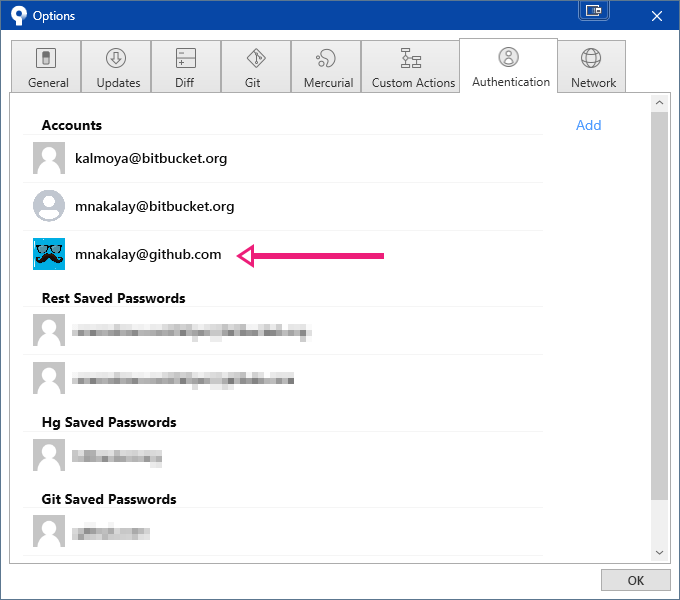Select the mnakalay@github.com account
Image resolution: width=680 pixels, height=600 pixels.
pos(283,254)
